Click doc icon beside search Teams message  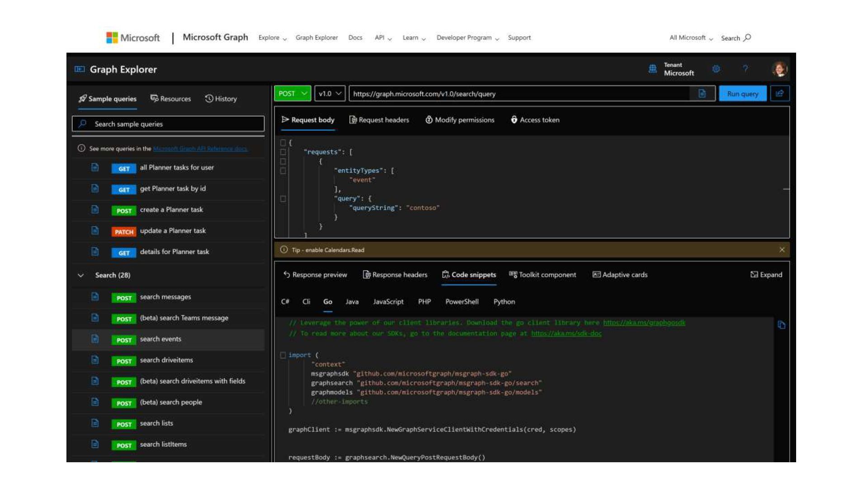(x=95, y=318)
